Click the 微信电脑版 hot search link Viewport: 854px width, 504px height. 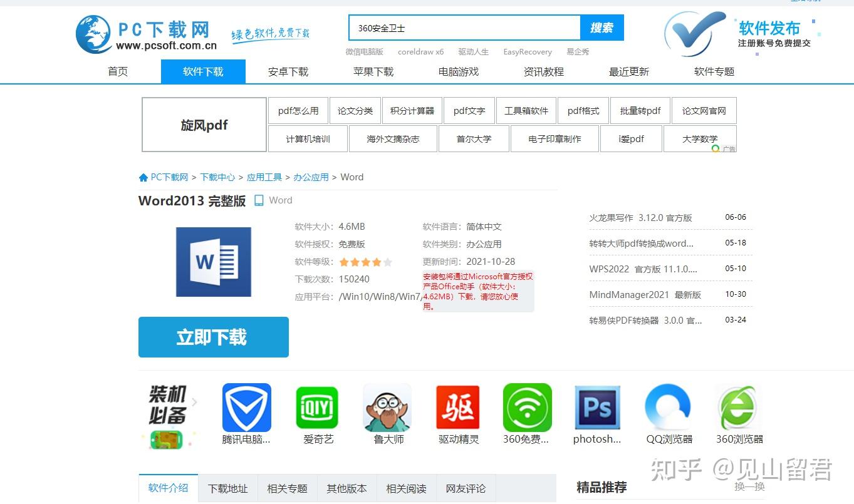point(364,52)
